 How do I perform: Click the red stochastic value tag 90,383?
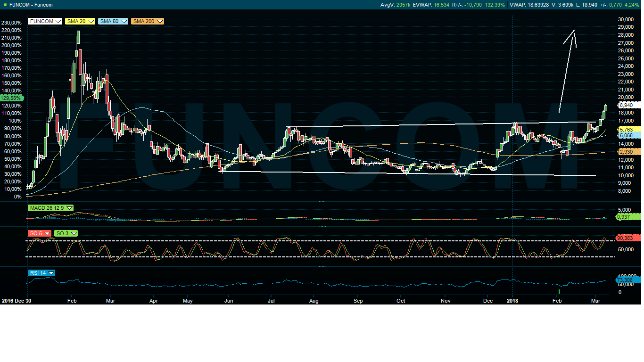(x=627, y=238)
